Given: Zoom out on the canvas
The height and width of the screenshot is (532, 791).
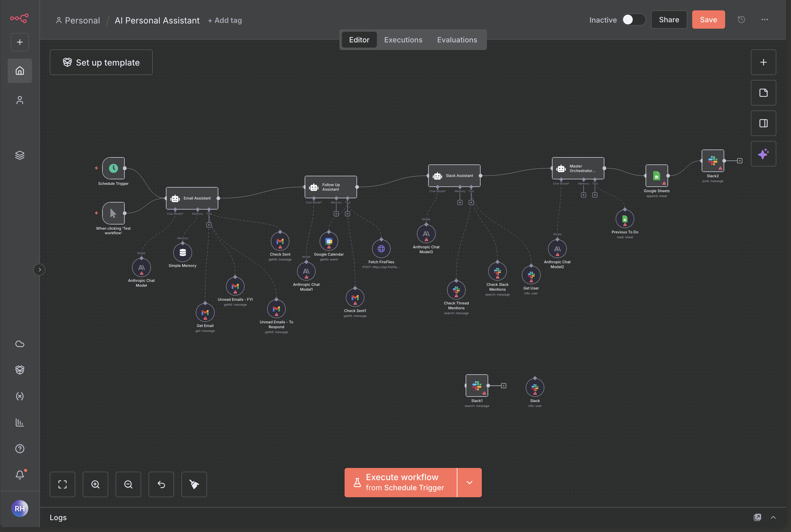Looking at the screenshot, I should [x=128, y=484].
